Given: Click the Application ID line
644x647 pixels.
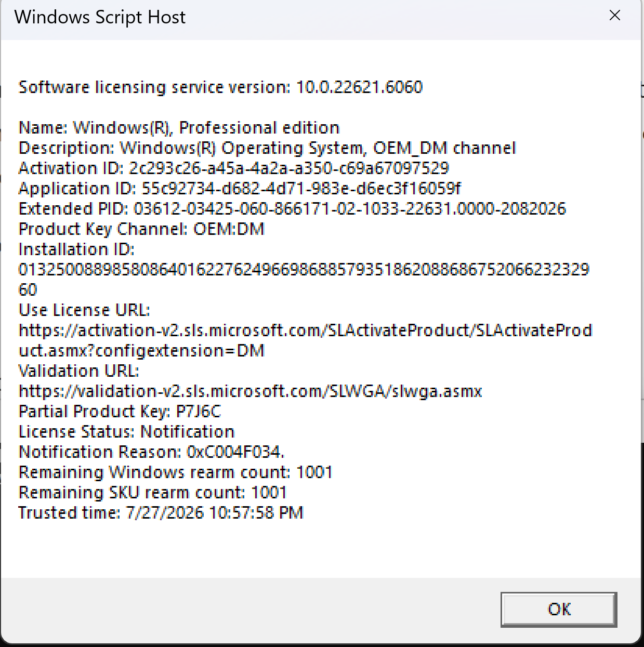Looking at the screenshot, I should coord(240,188).
